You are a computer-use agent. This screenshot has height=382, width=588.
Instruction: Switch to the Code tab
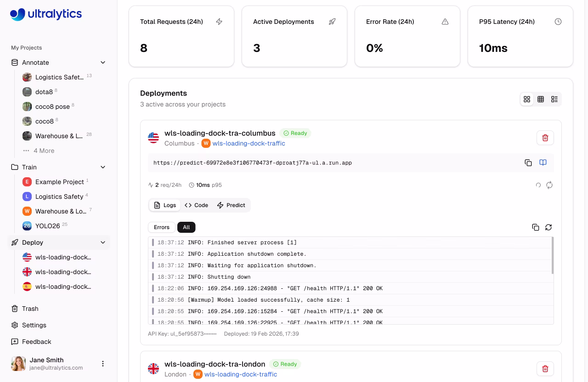pyautogui.click(x=196, y=205)
